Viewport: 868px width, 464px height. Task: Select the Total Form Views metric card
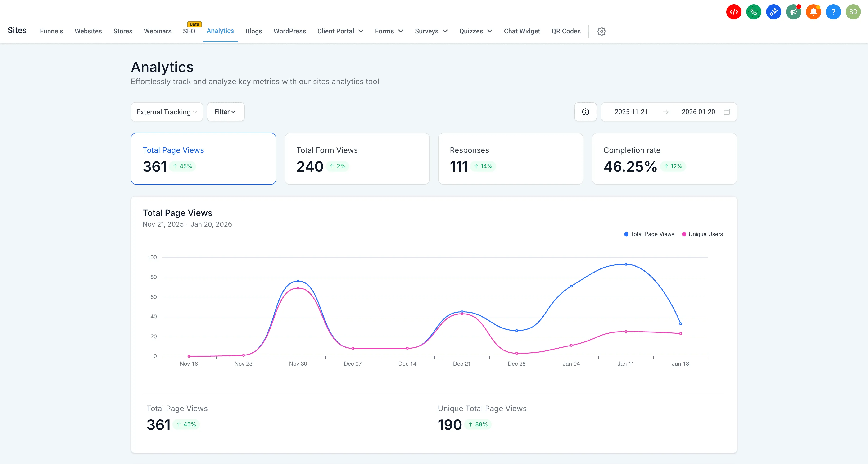[x=357, y=159]
